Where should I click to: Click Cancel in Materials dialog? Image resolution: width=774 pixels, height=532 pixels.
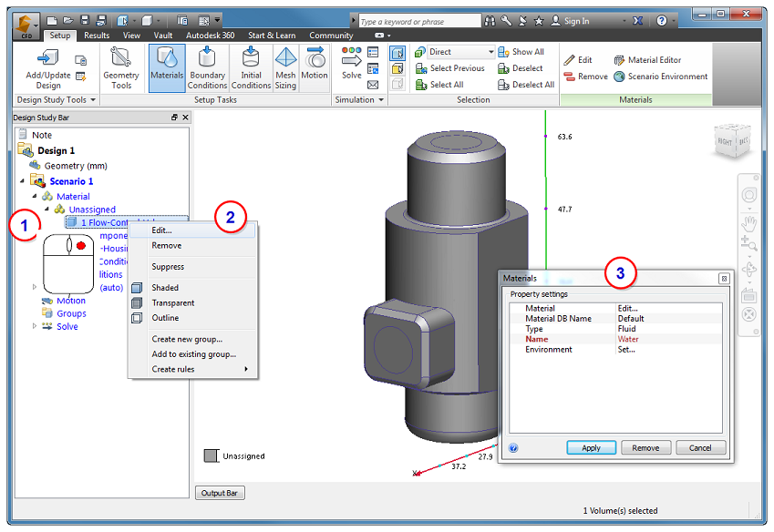pyautogui.click(x=700, y=447)
